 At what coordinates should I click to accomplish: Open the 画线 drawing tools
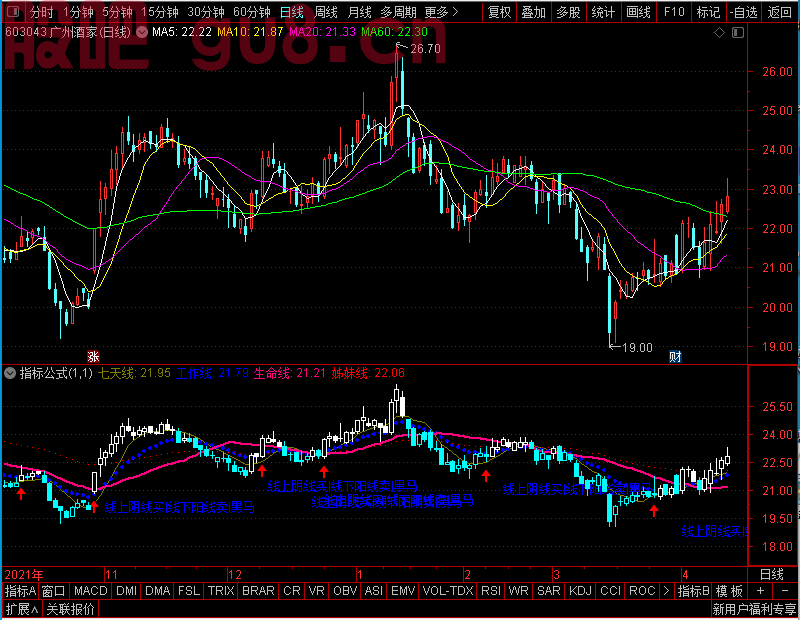(x=638, y=12)
